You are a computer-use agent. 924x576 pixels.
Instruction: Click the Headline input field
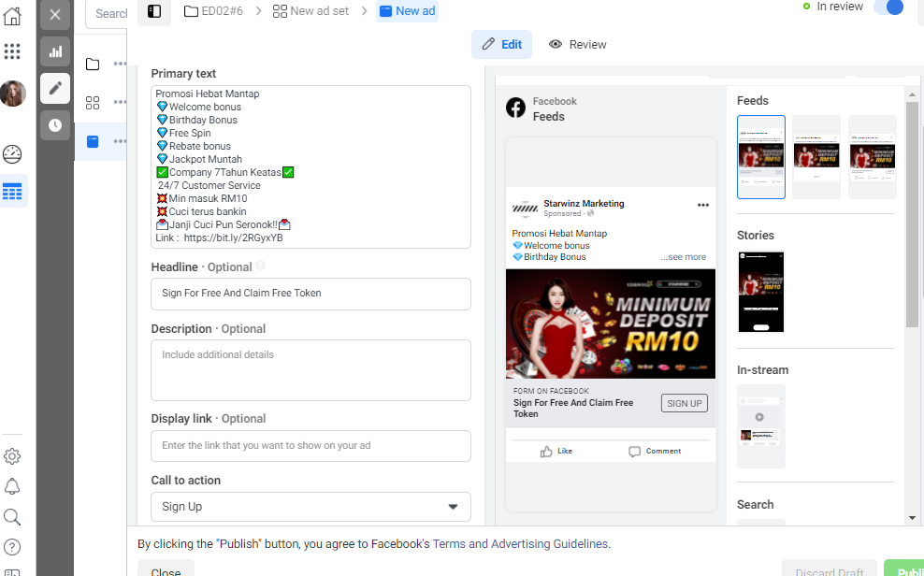(310, 294)
